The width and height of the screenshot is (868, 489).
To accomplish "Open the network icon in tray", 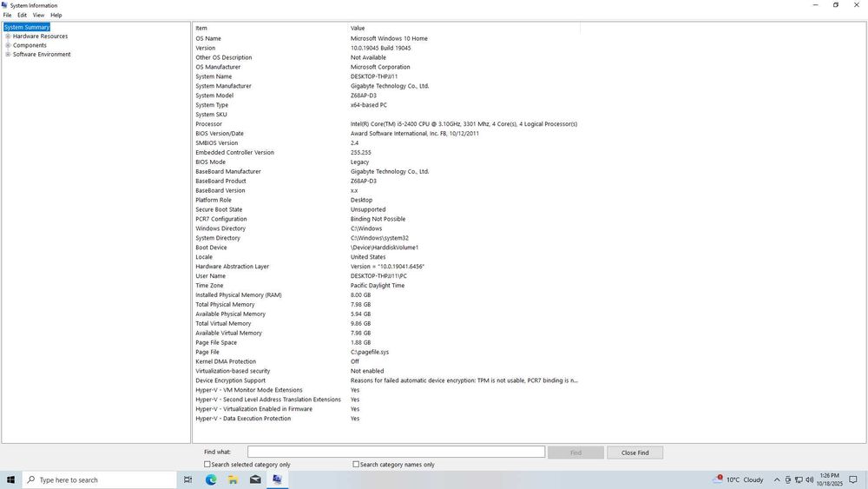I will pyautogui.click(x=799, y=480).
